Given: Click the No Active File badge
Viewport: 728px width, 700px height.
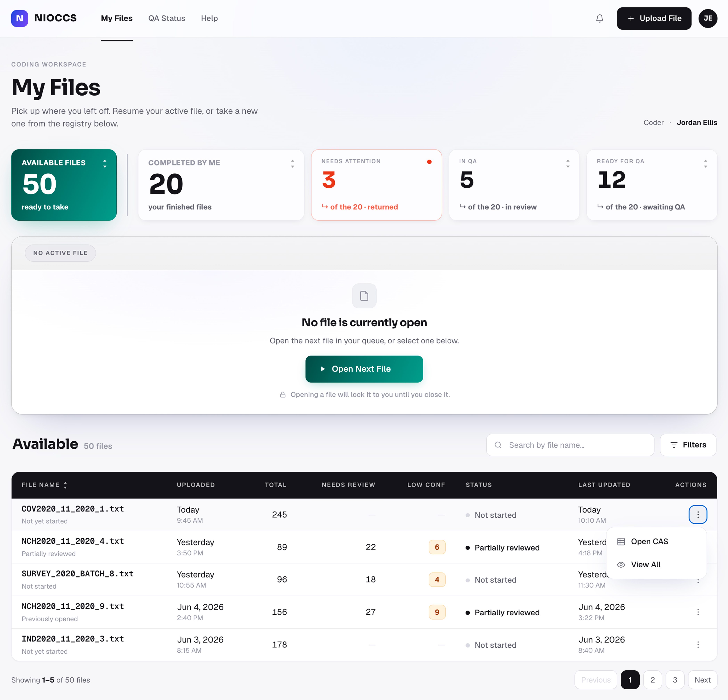Looking at the screenshot, I should (60, 253).
